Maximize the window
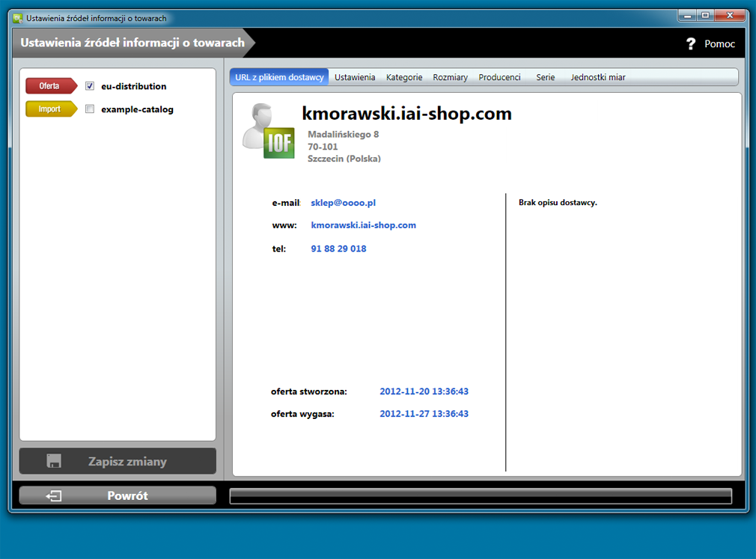The height and width of the screenshot is (559, 756). coord(704,15)
